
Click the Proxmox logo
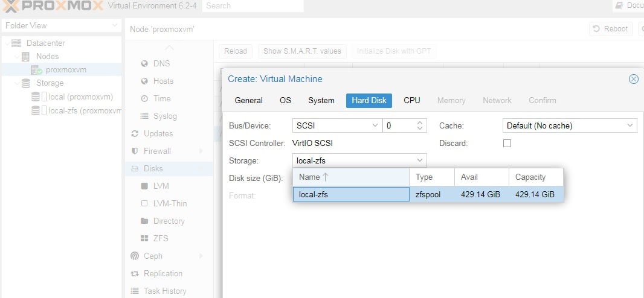(x=52, y=6)
